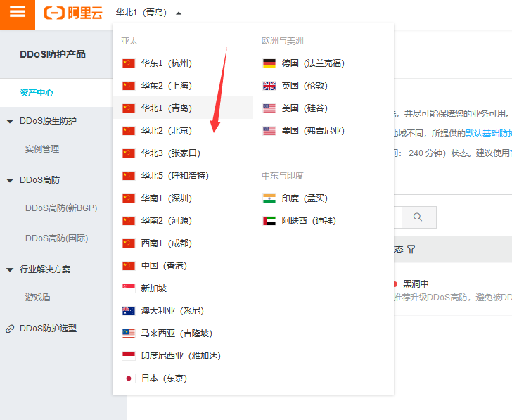Collapse the DDoS原生防护 sidebar section
Image resolution: width=512 pixels, height=420 pixels.
10,121
